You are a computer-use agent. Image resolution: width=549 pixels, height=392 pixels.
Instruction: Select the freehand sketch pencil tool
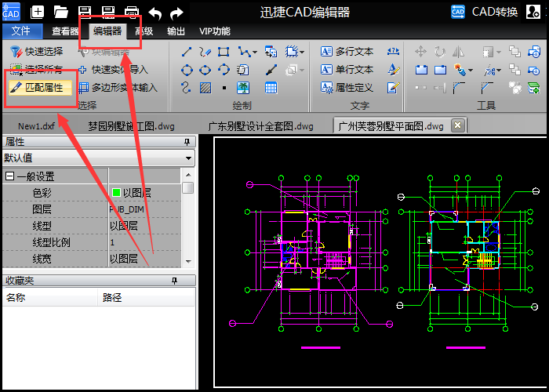pos(205,53)
